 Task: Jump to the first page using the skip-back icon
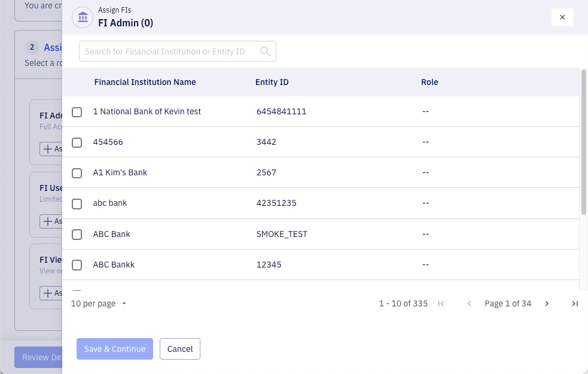[x=441, y=303]
